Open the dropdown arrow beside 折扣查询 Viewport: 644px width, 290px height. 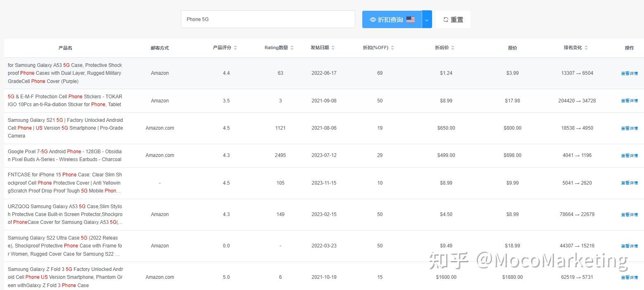pos(427,19)
